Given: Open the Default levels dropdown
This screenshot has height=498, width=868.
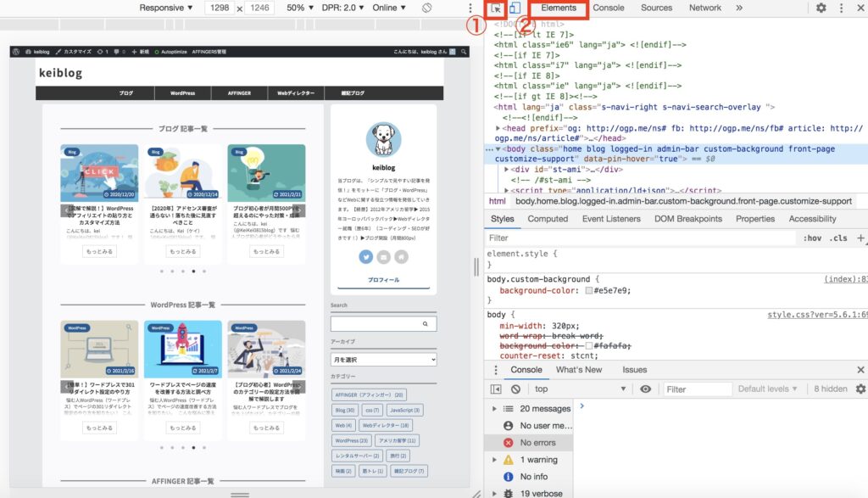Looking at the screenshot, I should (x=767, y=389).
